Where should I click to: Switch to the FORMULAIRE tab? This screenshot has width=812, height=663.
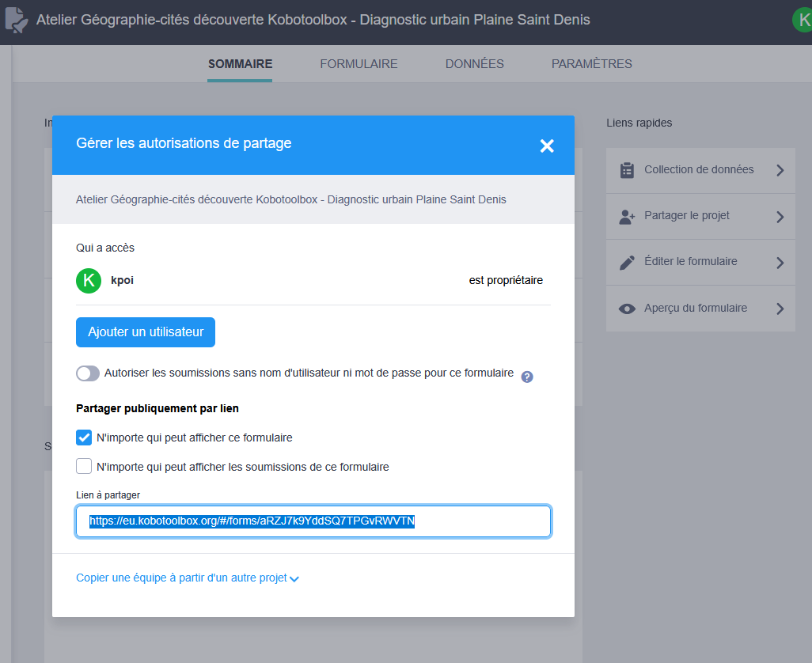[x=359, y=64]
